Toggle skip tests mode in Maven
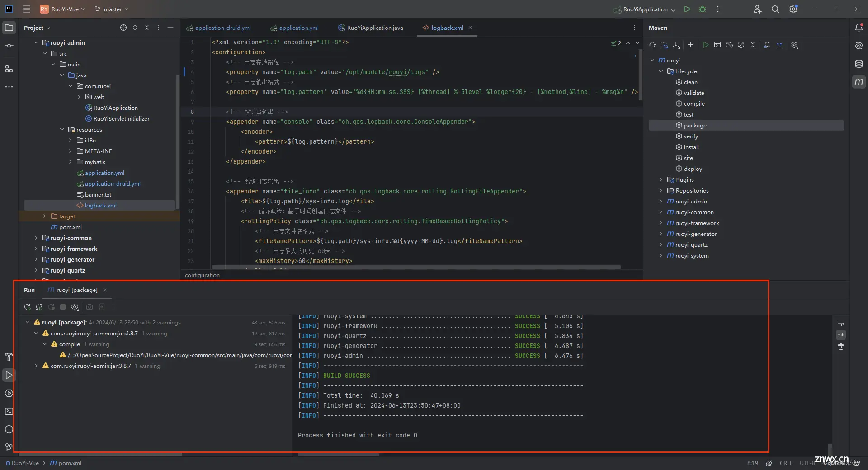Screen dimensions: 868x470 (741, 45)
